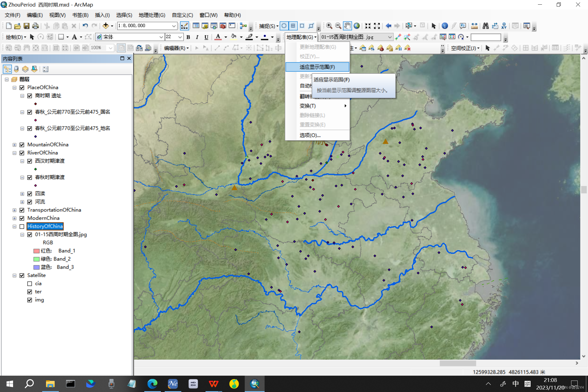The height and width of the screenshot is (392, 588).
Task: Check the cia layer checkbox
Action: pos(30,284)
